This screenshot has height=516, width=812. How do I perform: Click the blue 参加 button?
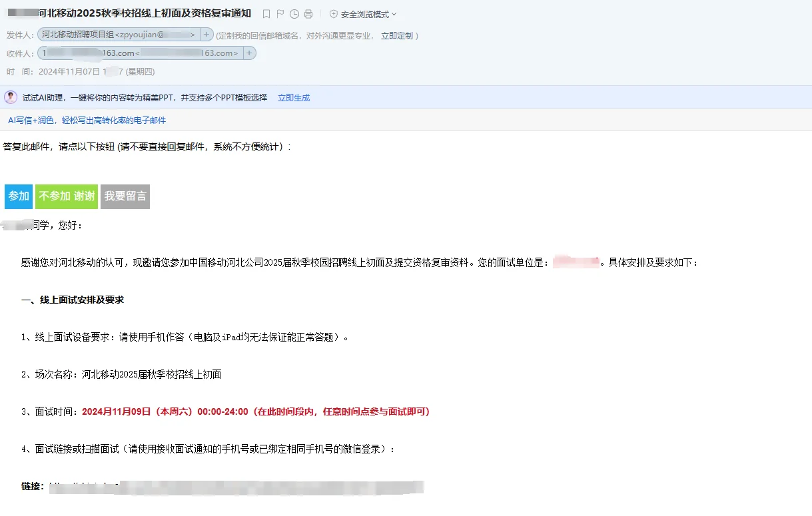[19, 196]
